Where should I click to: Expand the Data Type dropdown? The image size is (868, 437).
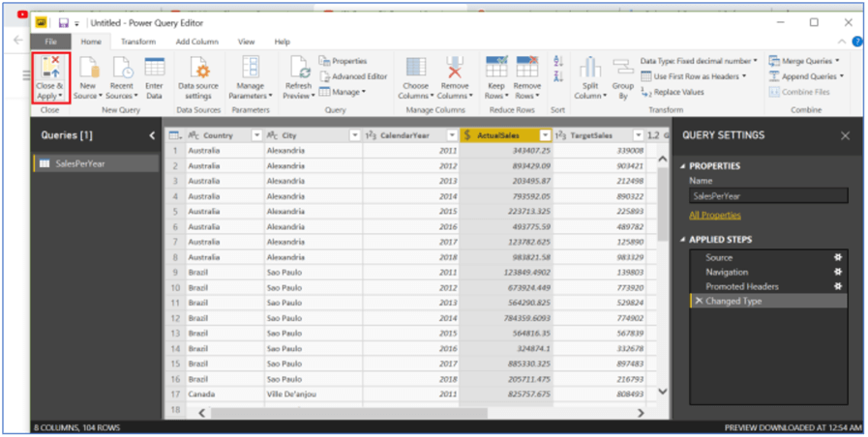(x=755, y=61)
